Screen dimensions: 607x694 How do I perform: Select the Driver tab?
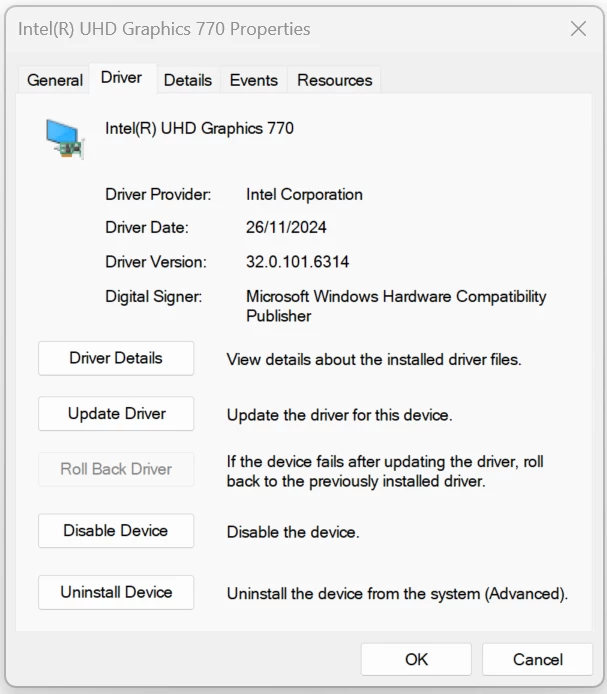tap(121, 77)
